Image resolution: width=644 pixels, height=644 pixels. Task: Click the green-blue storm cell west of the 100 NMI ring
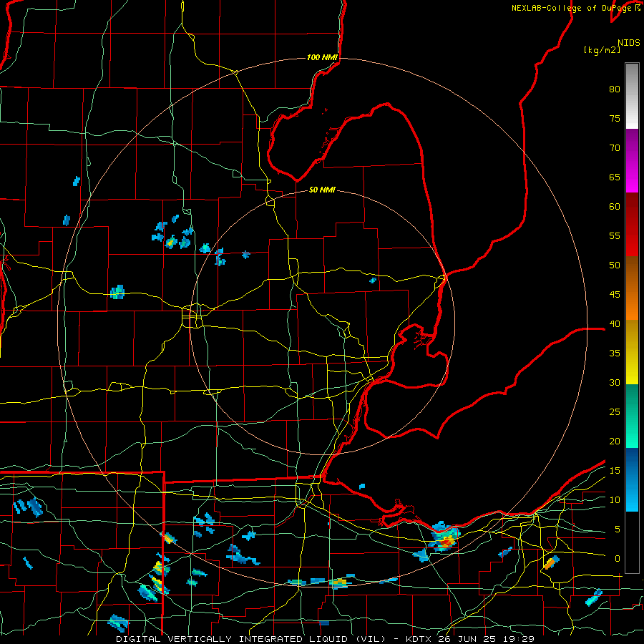[x=117, y=292]
